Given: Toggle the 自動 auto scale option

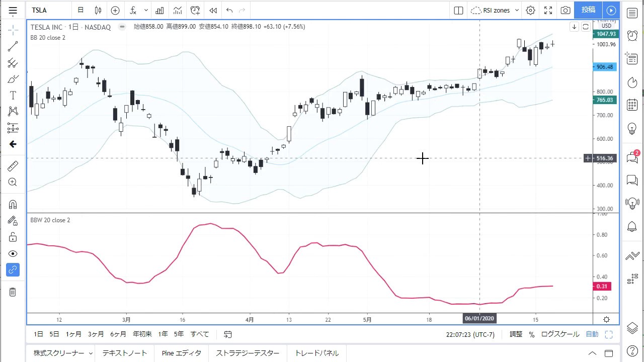Looking at the screenshot, I should pyautogui.click(x=592, y=334).
